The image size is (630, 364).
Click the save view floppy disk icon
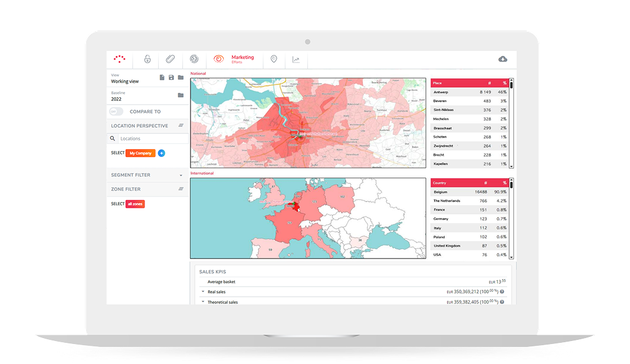pyautogui.click(x=171, y=78)
